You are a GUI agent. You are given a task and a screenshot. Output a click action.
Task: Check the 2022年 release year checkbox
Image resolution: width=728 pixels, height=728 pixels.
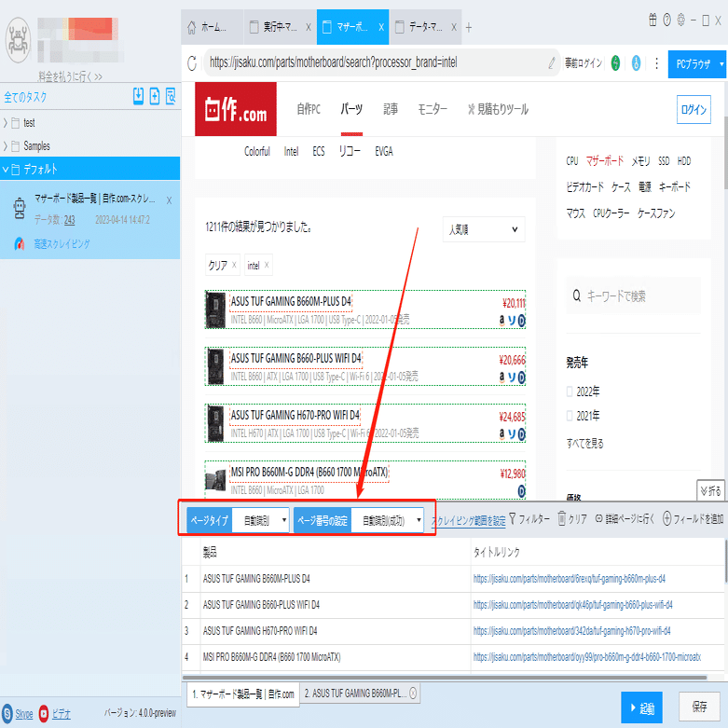tap(570, 391)
